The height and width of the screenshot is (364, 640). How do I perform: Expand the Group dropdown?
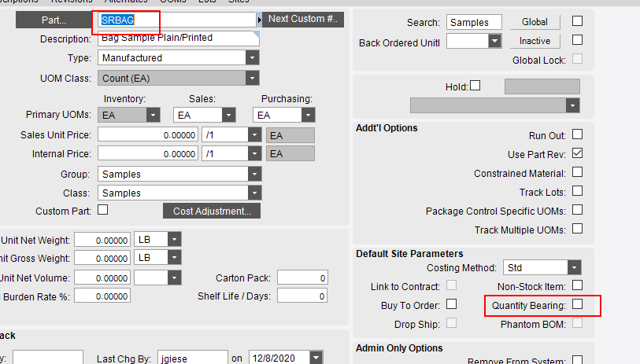click(252, 174)
